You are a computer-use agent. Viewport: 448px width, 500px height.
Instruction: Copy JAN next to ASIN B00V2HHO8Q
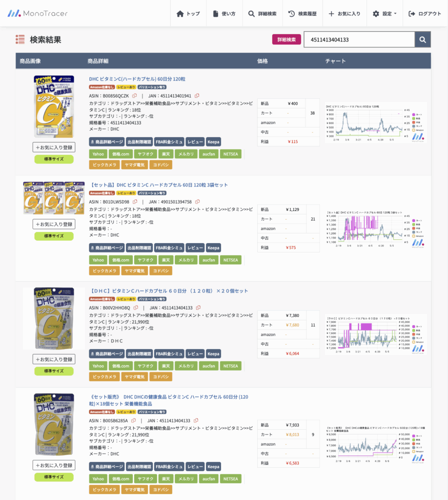point(198,308)
